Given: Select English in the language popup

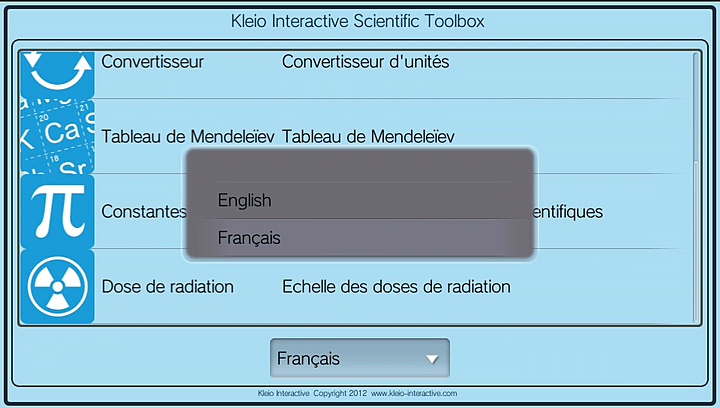Looking at the screenshot, I should (x=245, y=201).
